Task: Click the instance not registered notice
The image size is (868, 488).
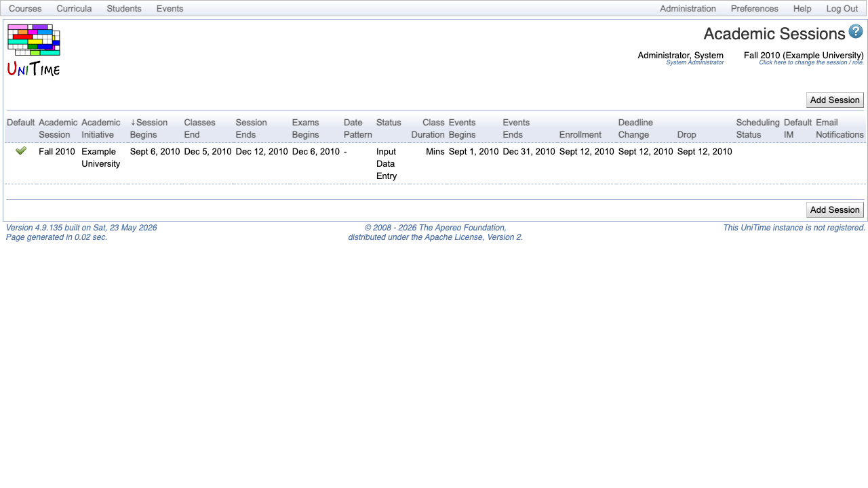Action: pos(794,228)
